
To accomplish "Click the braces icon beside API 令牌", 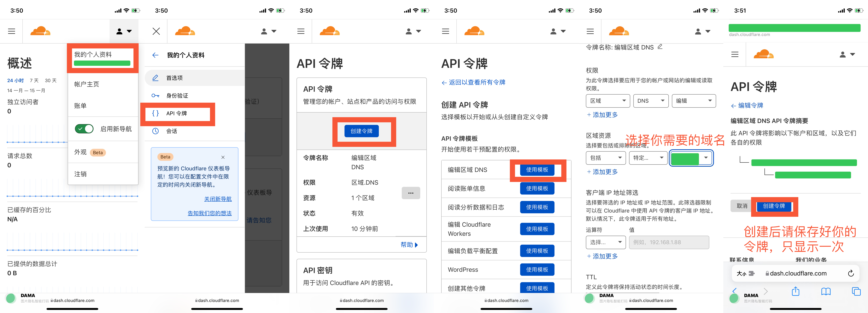I will point(155,113).
